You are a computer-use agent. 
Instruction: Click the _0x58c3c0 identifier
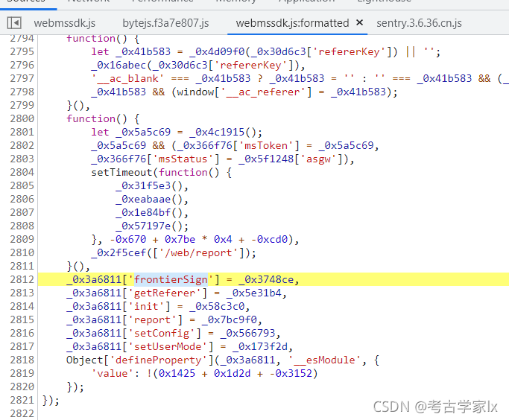tap(217, 306)
